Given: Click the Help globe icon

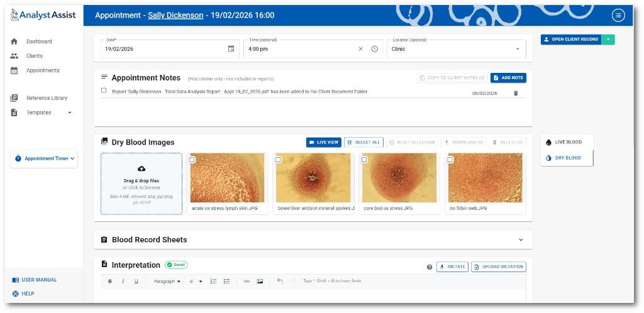Looking at the screenshot, I should coord(16,294).
